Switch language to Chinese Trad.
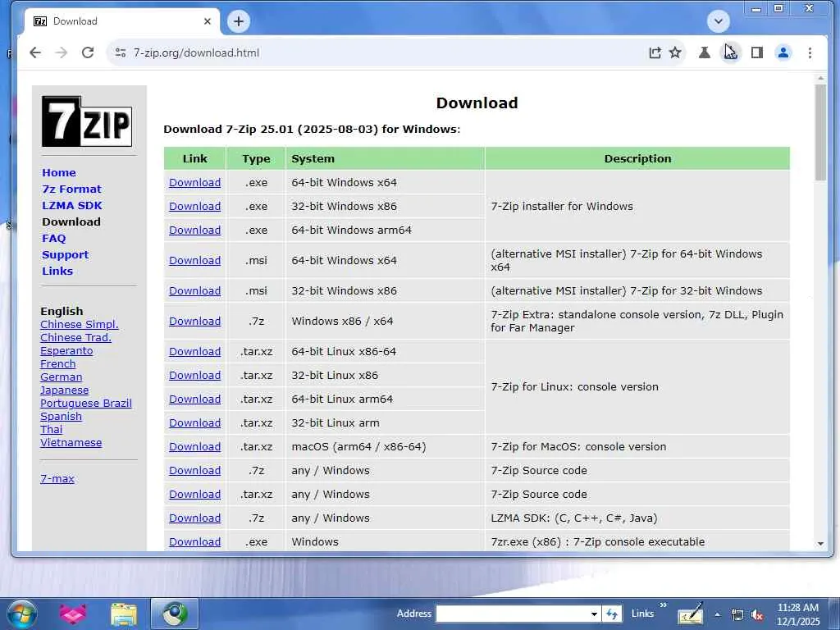840x630 pixels. [x=75, y=337]
